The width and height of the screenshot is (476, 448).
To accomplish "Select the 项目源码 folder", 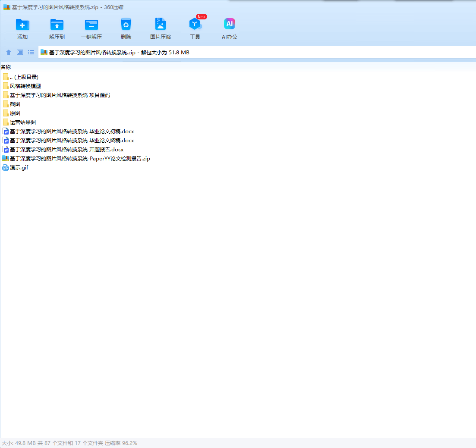I will point(57,95).
